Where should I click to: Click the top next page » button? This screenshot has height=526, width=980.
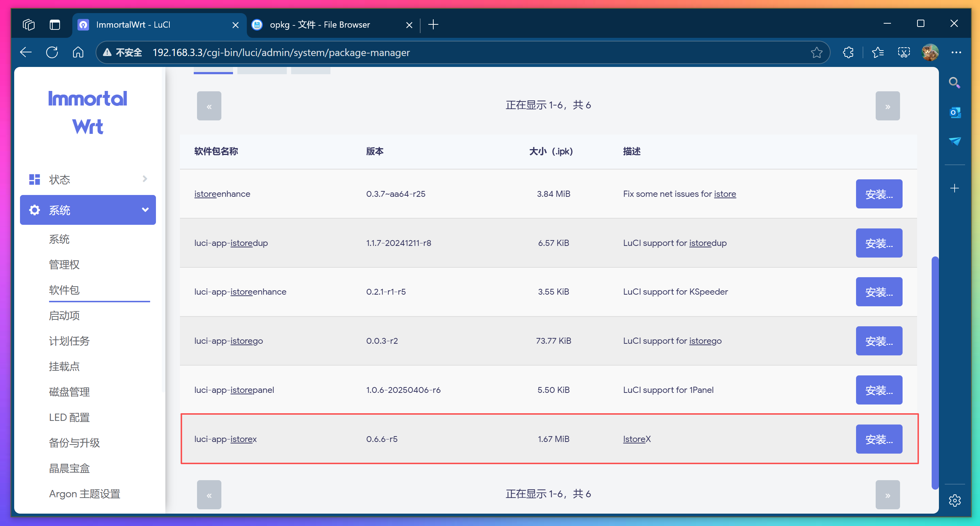pyautogui.click(x=887, y=106)
